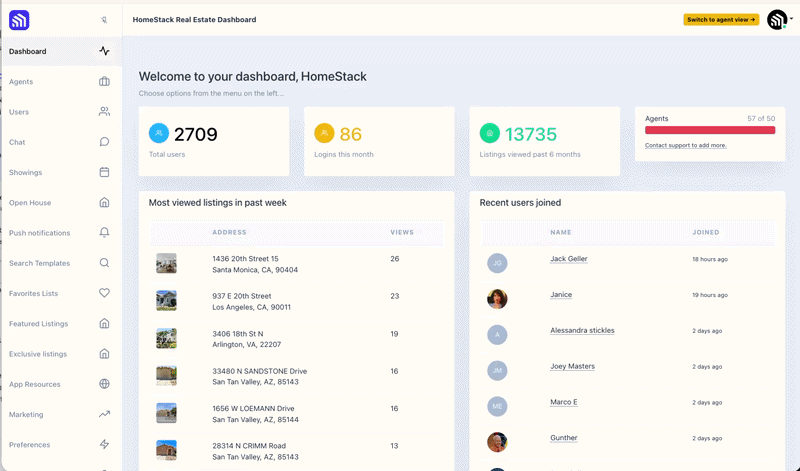Image resolution: width=800 pixels, height=471 pixels.
Task: Click the Agents briefcase icon
Action: pyautogui.click(x=104, y=81)
